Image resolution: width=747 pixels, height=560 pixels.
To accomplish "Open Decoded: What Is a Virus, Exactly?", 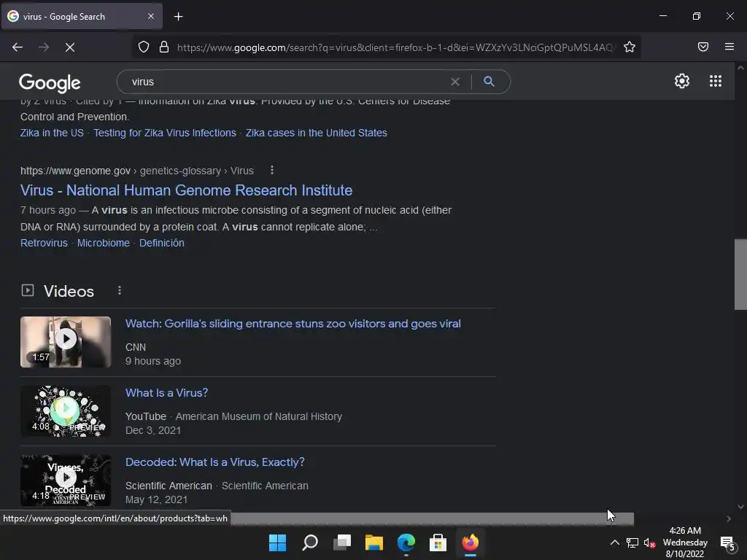I will (x=215, y=462).
